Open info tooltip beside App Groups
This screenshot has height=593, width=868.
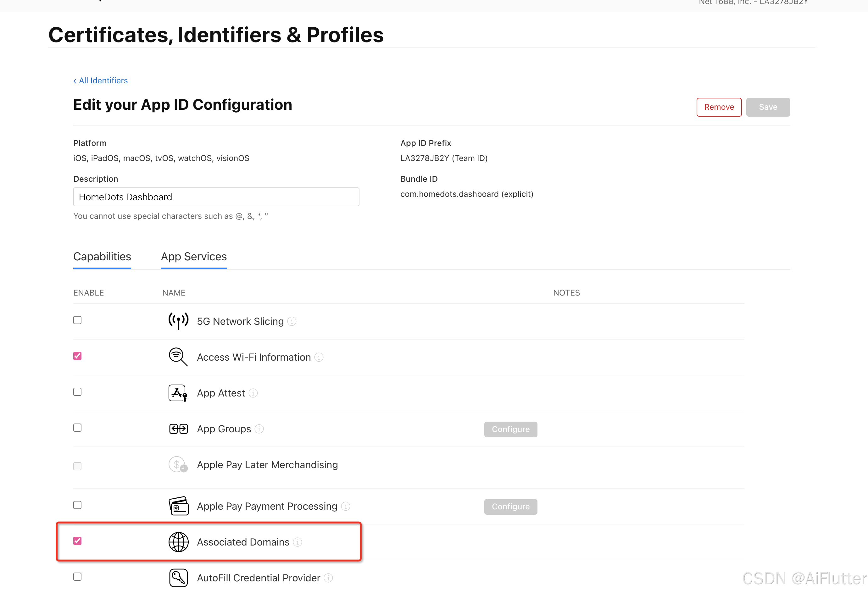pyautogui.click(x=259, y=429)
